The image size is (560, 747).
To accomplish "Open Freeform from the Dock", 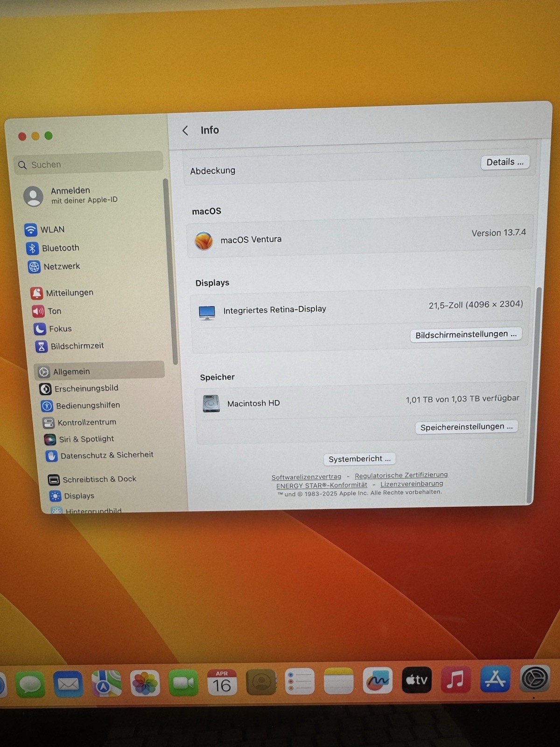I will [x=378, y=680].
